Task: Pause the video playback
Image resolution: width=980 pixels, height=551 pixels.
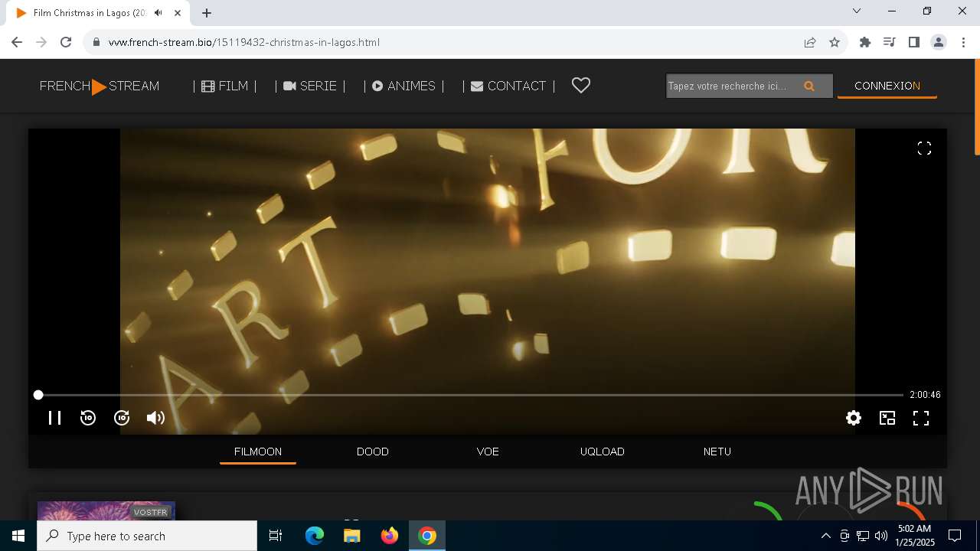Action: tap(54, 418)
